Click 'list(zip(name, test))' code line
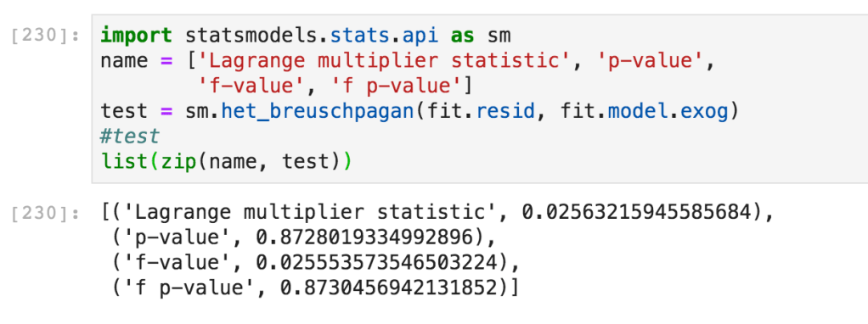868x324 pixels. [x=226, y=161]
